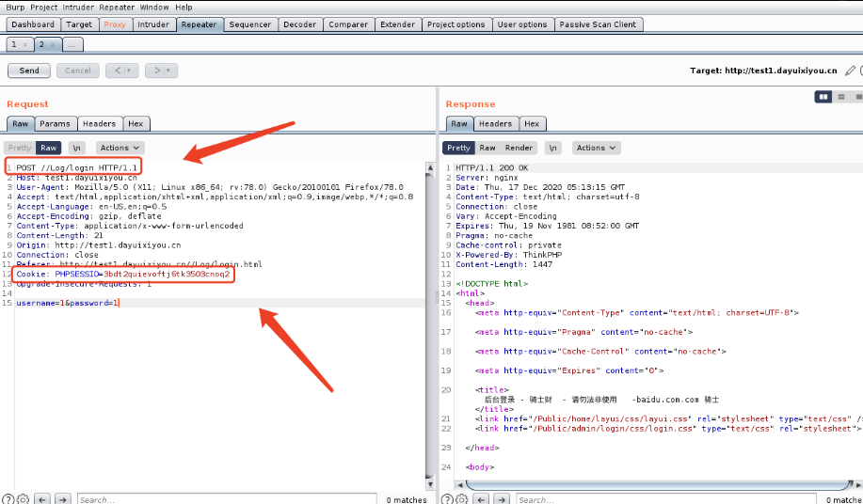Click the request pane vertical scrollbar

(x=430, y=326)
